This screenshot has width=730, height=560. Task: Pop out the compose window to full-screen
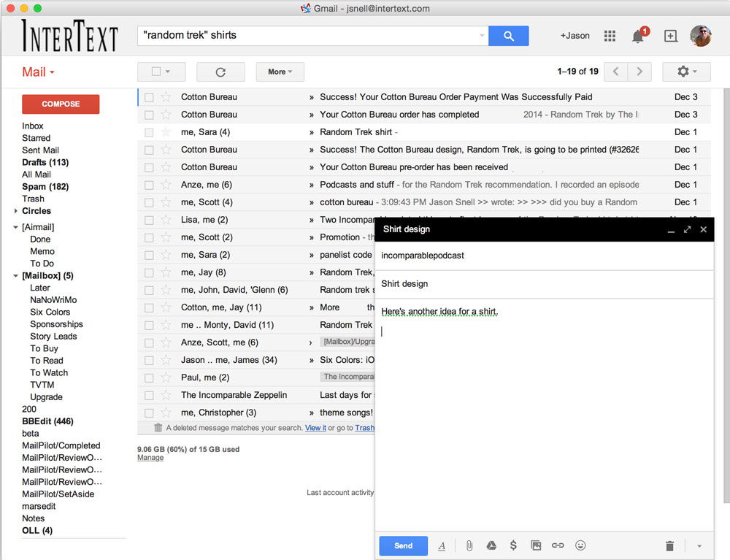(687, 229)
